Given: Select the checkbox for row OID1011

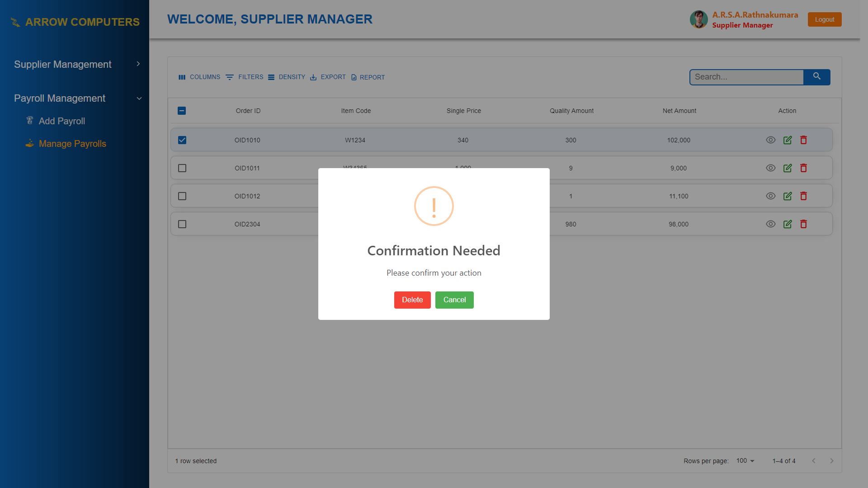Looking at the screenshot, I should tap(182, 168).
